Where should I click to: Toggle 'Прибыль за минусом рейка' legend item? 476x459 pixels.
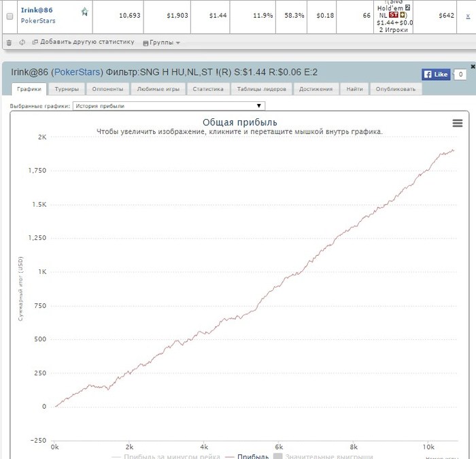click(x=167, y=456)
